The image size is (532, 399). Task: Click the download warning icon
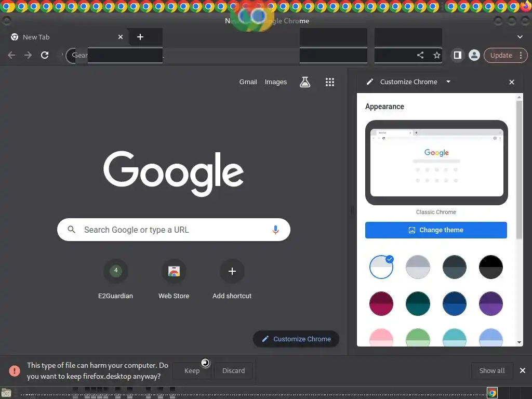(x=14, y=370)
